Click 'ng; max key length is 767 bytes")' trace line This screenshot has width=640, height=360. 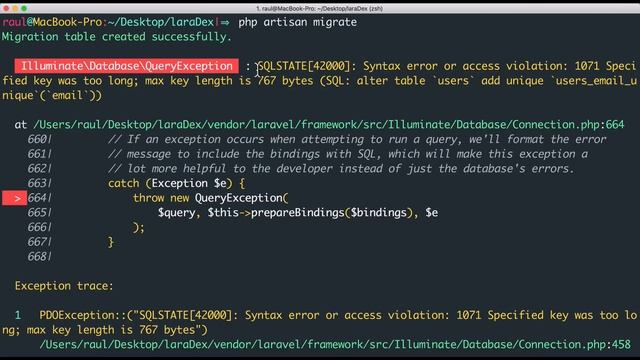104,330
